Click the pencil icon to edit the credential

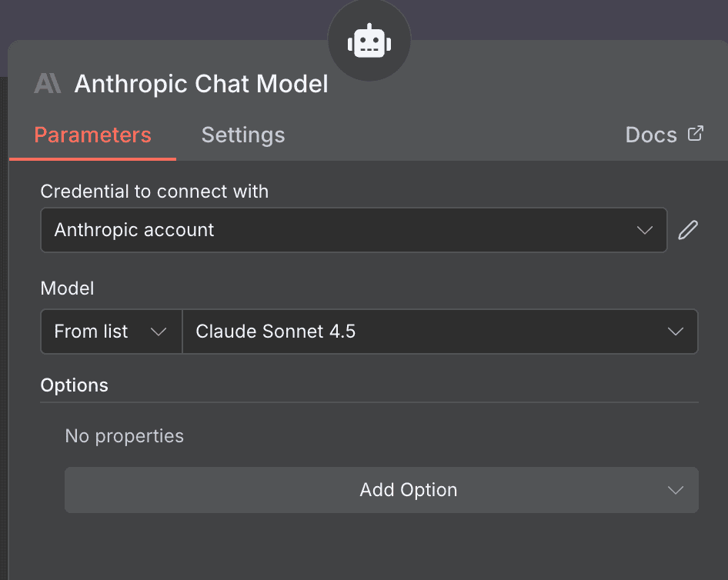pos(688,229)
